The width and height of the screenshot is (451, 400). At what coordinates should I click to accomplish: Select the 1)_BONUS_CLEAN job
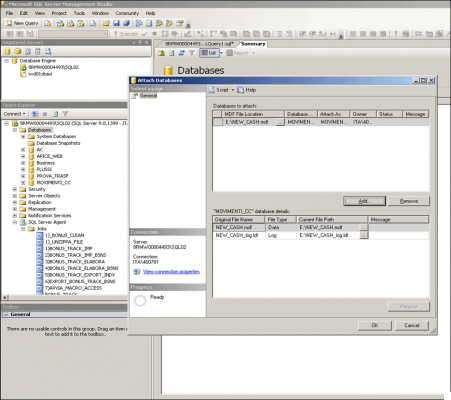(64, 235)
